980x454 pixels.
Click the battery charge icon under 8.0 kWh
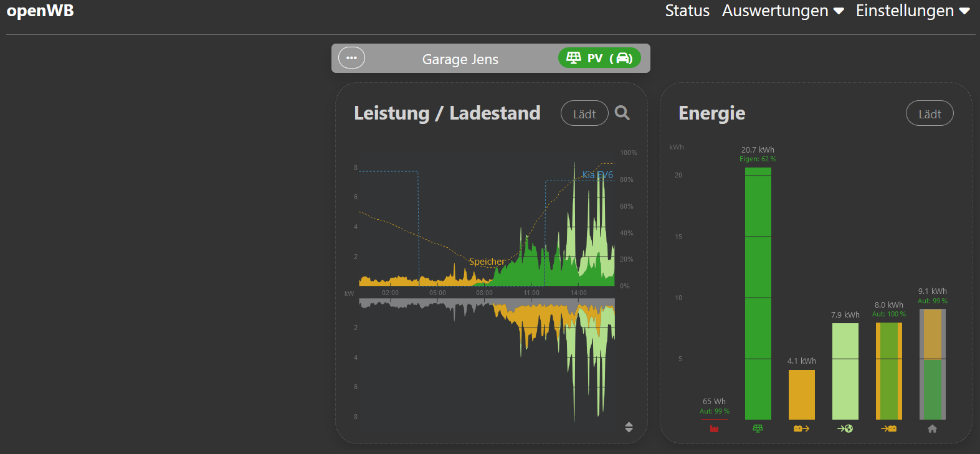[x=888, y=428]
